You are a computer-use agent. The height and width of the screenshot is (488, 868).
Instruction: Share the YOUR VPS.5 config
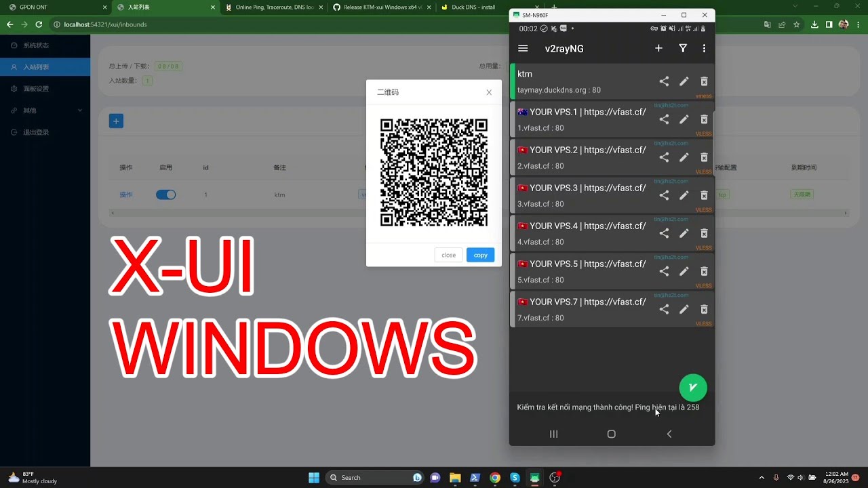tap(664, 271)
